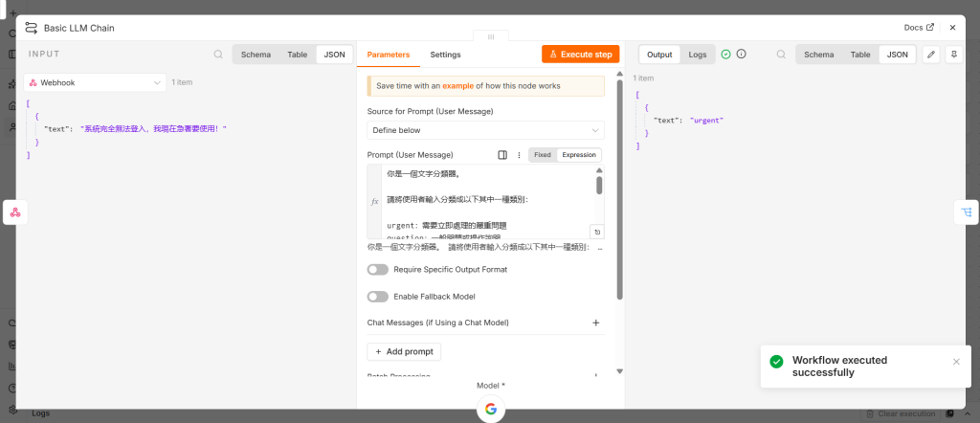Enable Require Specific Output Format toggle
The image size is (980, 423).
(x=377, y=269)
